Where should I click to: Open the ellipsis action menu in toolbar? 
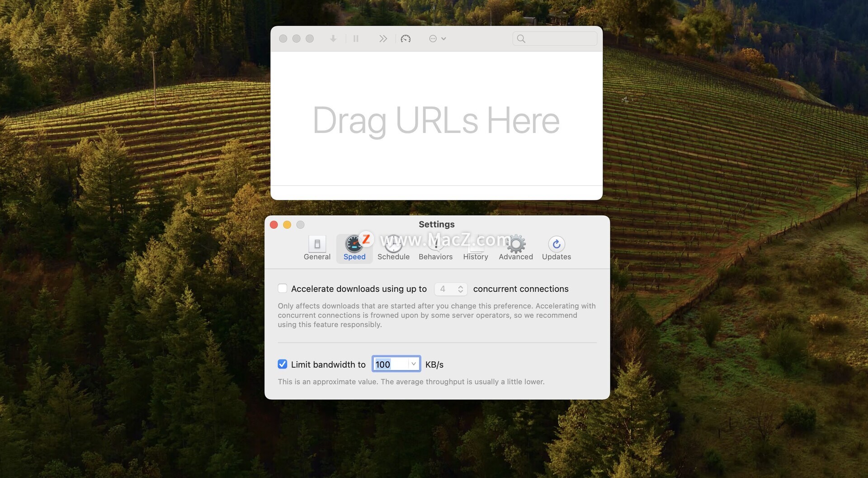437,39
